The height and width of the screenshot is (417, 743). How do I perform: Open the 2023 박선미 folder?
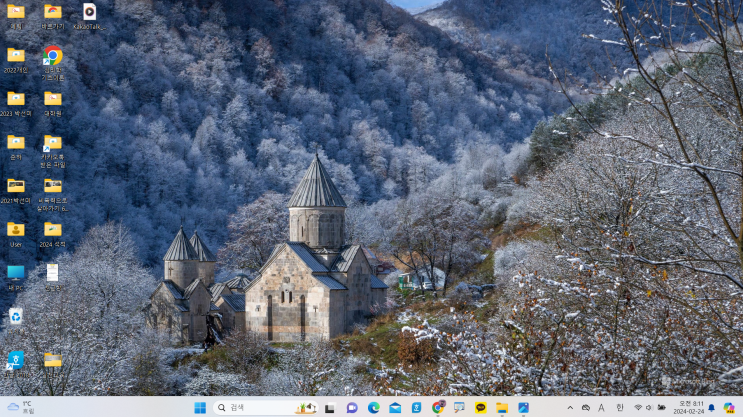point(16,104)
